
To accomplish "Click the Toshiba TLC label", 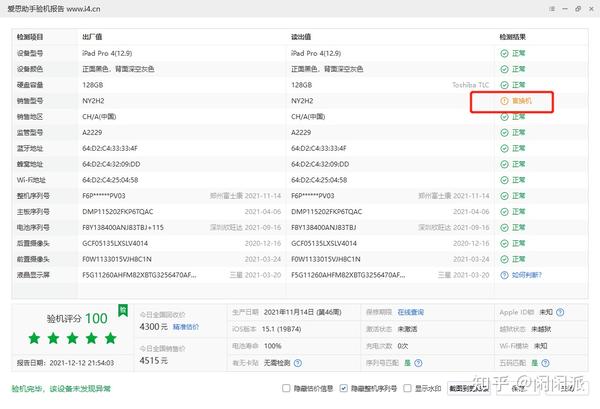I will click(471, 85).
